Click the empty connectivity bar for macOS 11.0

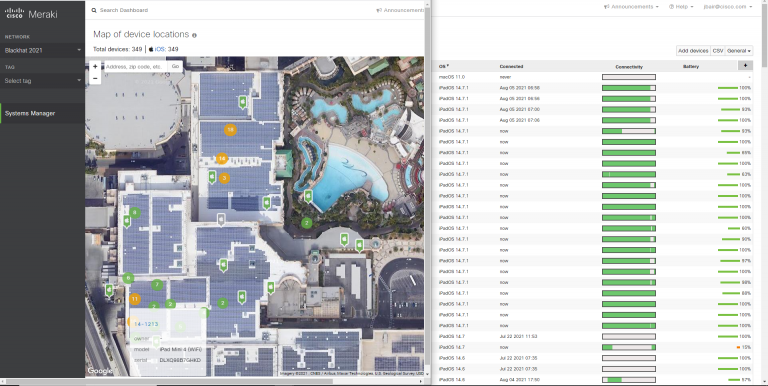coord(629,77)
